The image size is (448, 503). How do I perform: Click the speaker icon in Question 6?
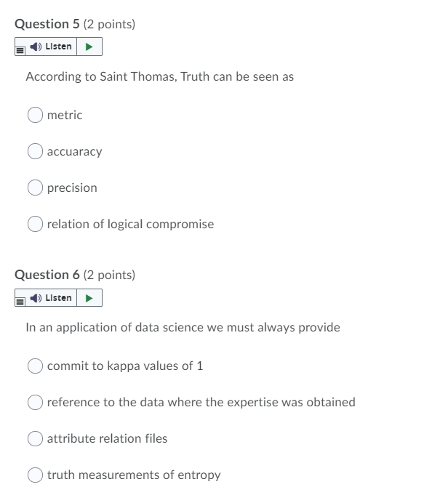(35, 298)
